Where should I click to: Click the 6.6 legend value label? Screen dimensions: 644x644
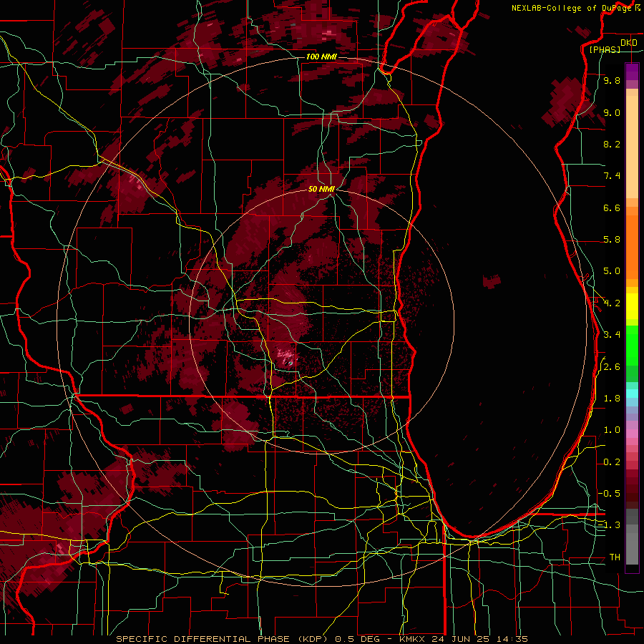[612, 208]
